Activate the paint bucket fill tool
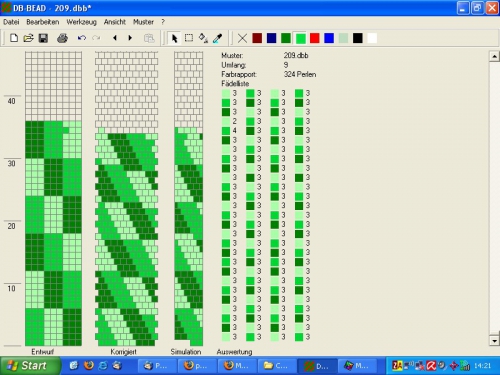The height and width of the screenshot is (375, 500). [x=203, y=38]
